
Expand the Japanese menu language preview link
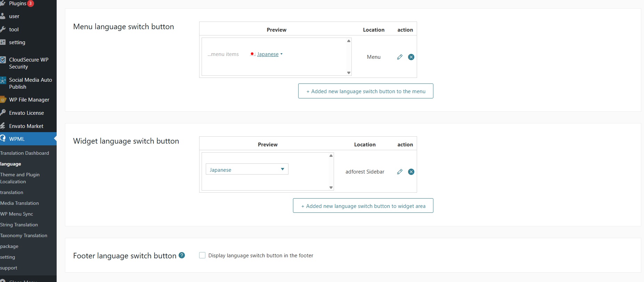pos(268,54)
